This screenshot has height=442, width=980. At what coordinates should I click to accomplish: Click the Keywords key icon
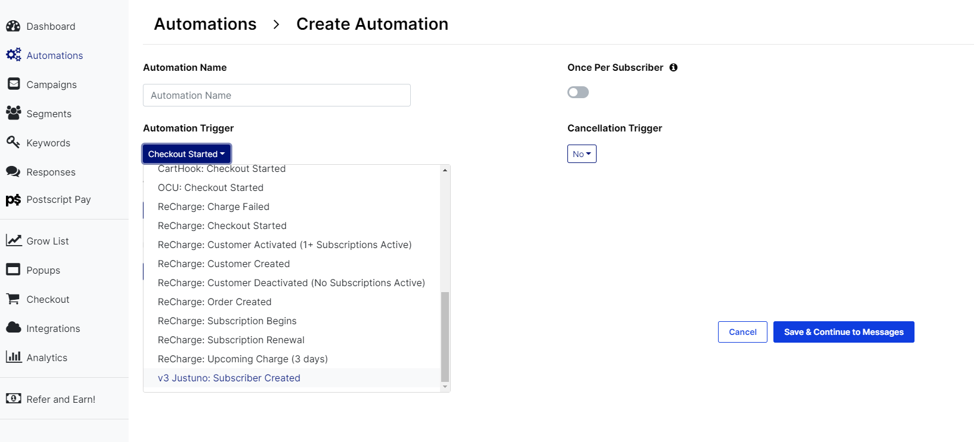tap(13, 142)
